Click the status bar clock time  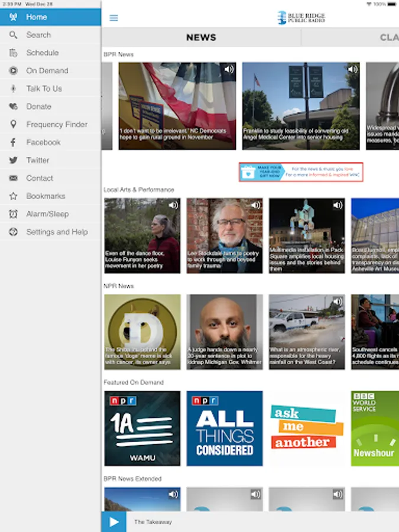(x=12, y=4)
